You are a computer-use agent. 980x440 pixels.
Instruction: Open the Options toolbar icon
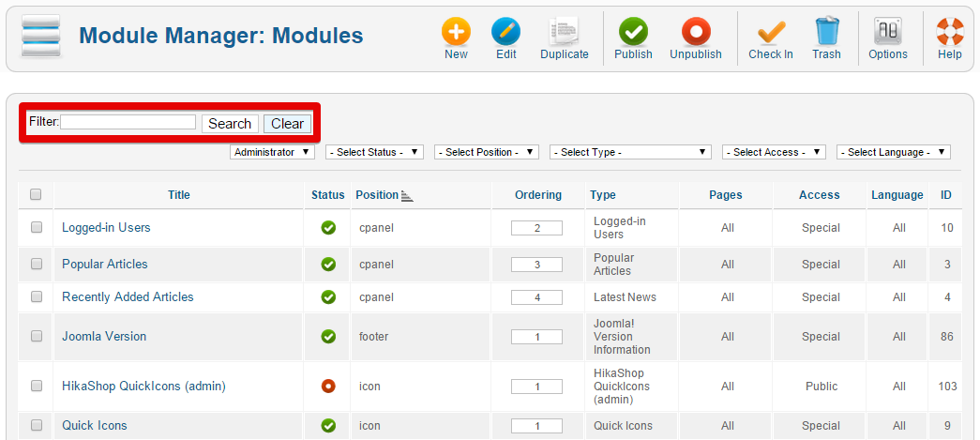(887, 31)
